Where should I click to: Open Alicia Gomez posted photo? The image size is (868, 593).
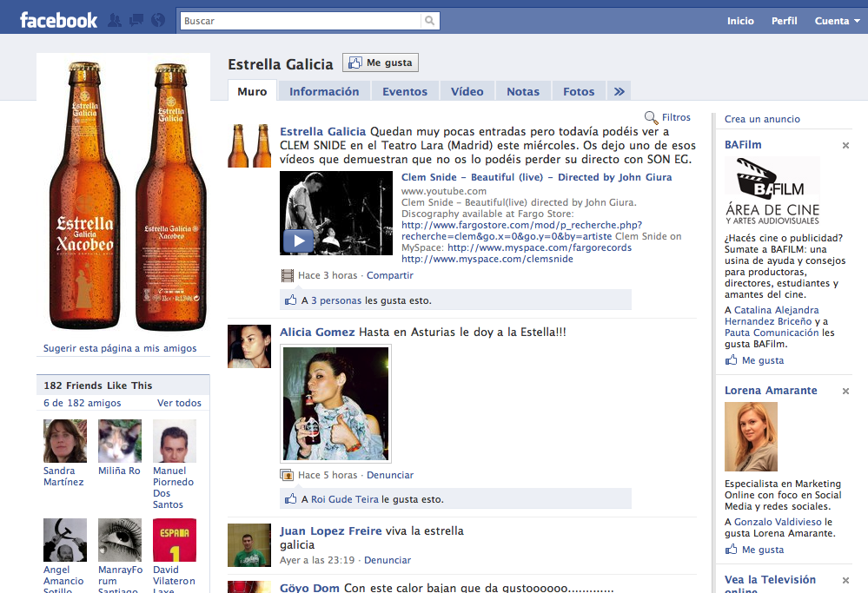coord(336,404)
